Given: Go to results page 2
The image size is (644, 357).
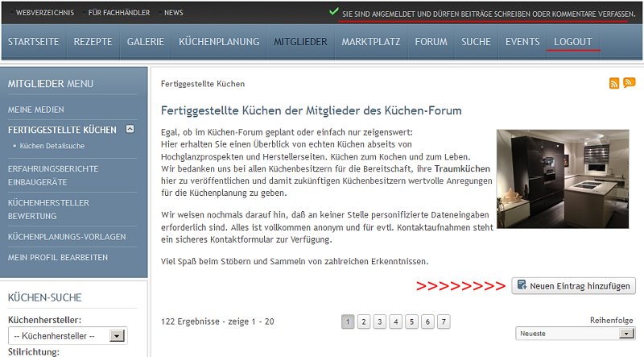Looking at the screenshot, I should click(364, 322).
